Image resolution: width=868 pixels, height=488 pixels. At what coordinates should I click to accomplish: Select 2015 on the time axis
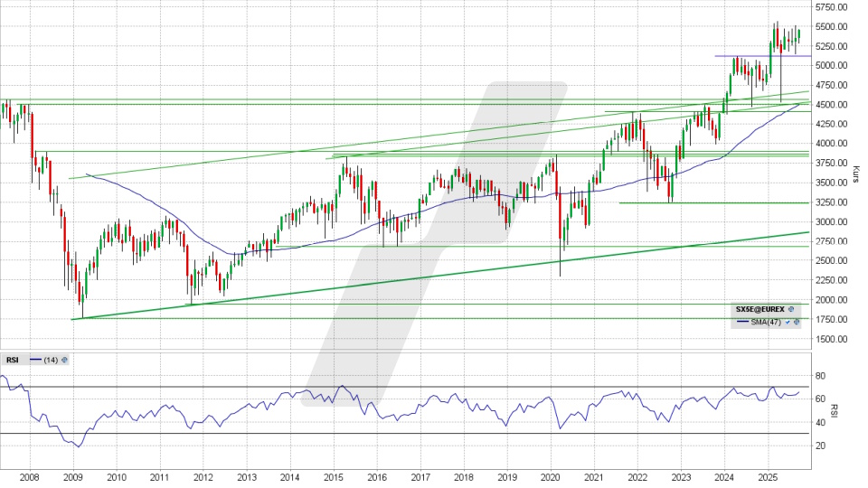point(333,477)
